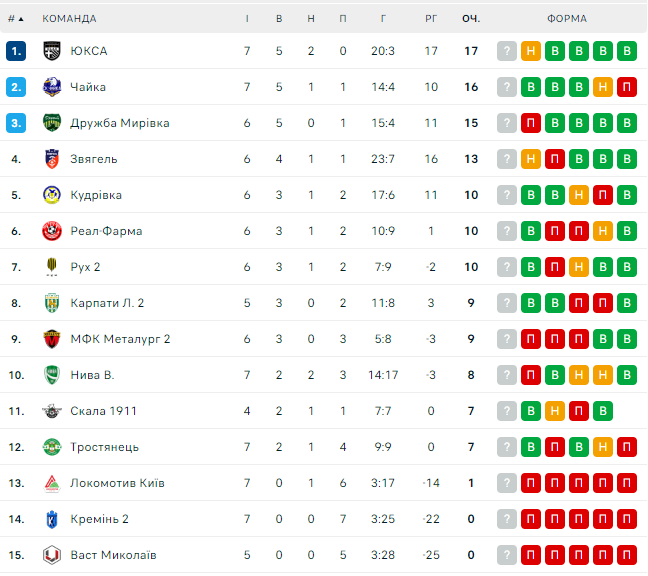The width and height of the screenshot is (648, 576).
Task: Click the Реал-Фарма club crest icon
Action: pyautogui.click(x=53, y=231)
